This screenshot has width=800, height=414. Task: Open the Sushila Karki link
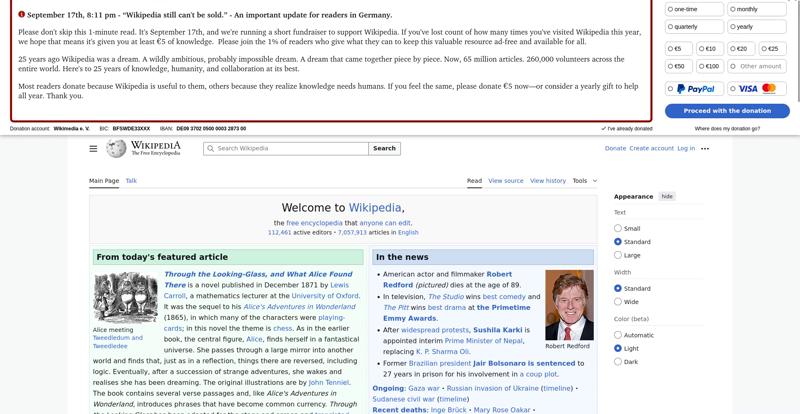497,330
